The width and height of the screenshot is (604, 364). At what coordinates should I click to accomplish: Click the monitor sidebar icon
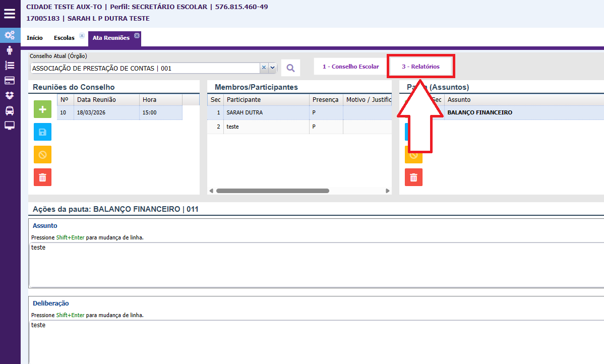pos(10,126)
